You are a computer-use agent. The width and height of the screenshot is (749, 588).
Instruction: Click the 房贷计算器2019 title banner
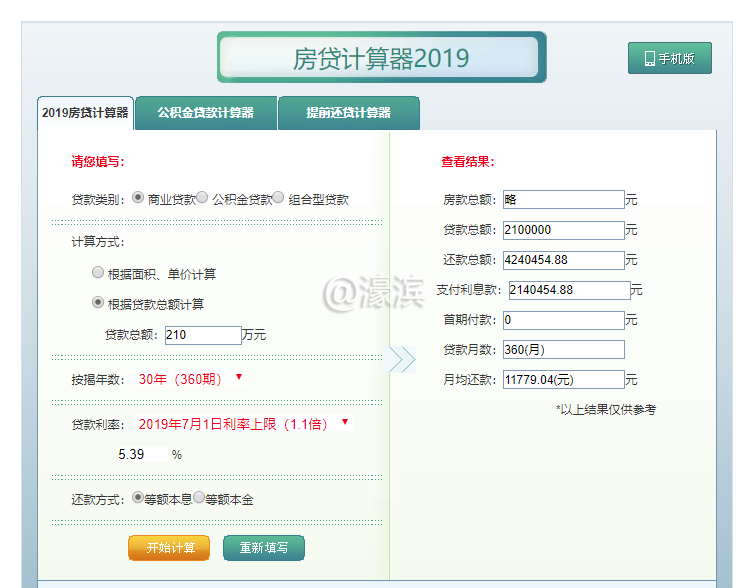(x=381, y=57)
